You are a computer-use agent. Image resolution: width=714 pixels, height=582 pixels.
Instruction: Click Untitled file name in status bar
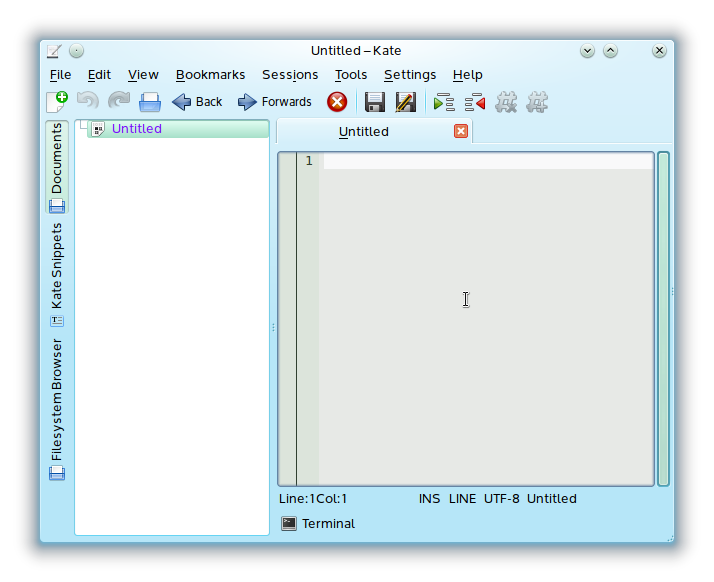(551, 499)
